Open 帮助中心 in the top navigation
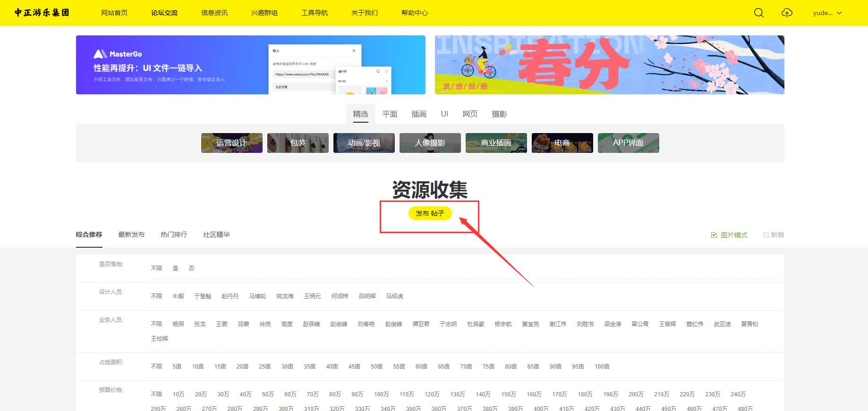 [415, 13]
